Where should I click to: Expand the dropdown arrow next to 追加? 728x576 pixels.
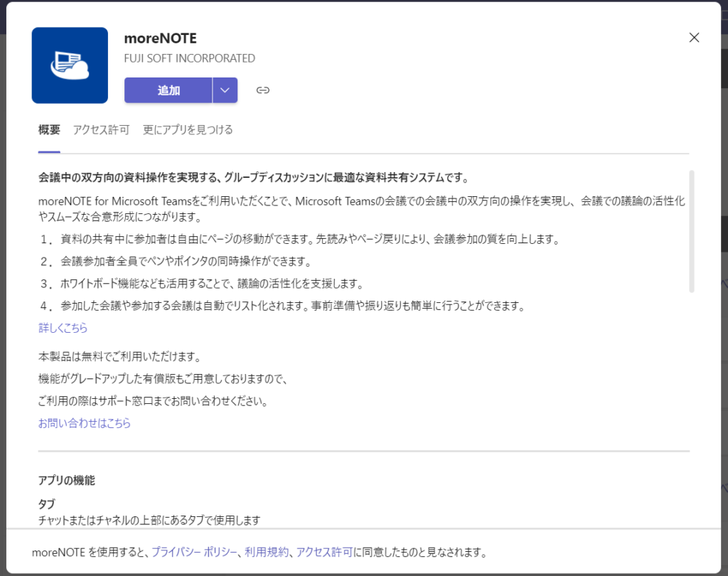point(225,90)
